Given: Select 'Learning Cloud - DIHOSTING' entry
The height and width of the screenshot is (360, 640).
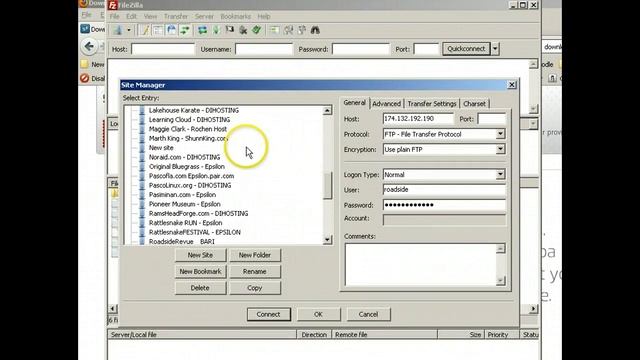Looking at the screenshot, I should pyautogui.click(x=189, y=120).
